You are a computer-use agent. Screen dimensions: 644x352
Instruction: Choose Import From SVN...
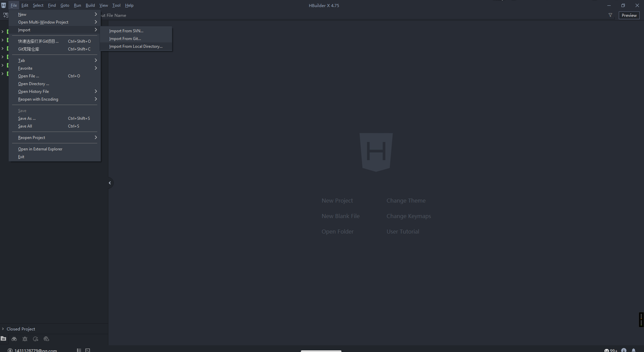coord(136,31)
